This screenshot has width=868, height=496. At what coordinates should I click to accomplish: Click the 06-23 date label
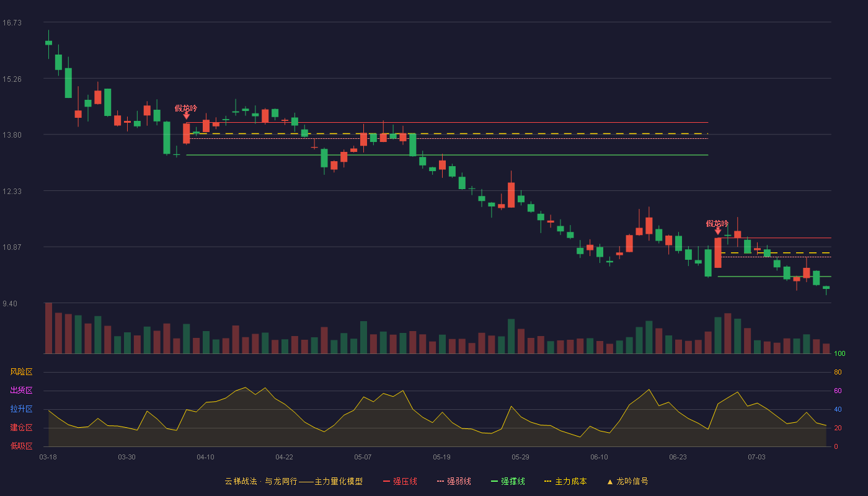click(678, 457)
